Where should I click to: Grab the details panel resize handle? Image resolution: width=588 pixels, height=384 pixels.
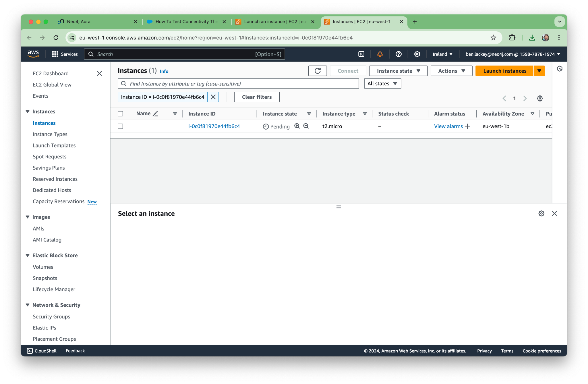coord(339,207)
